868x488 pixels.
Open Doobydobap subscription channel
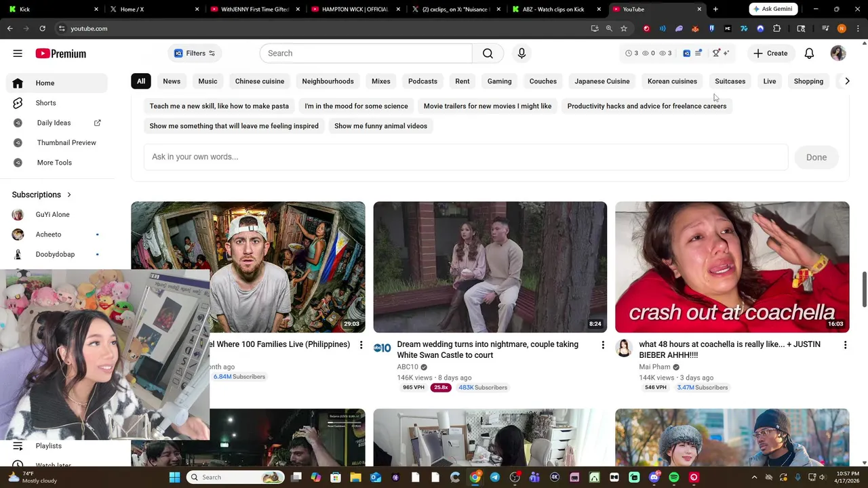point(57,254)
